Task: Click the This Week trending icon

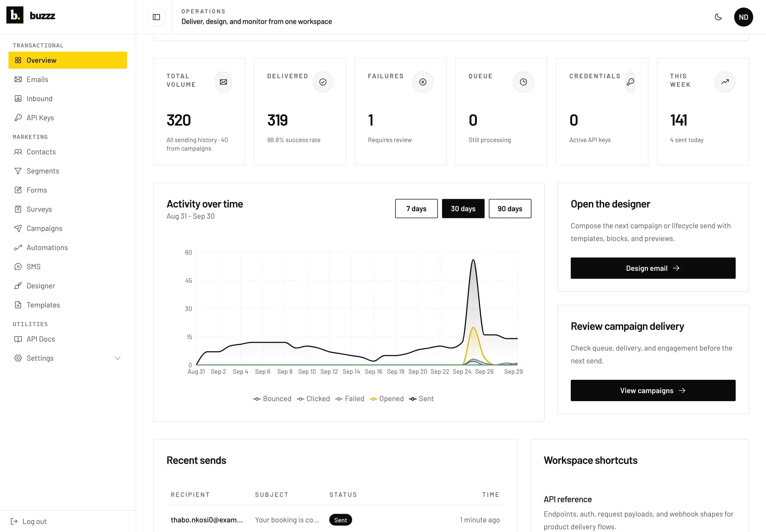Action: coord(725,82)
